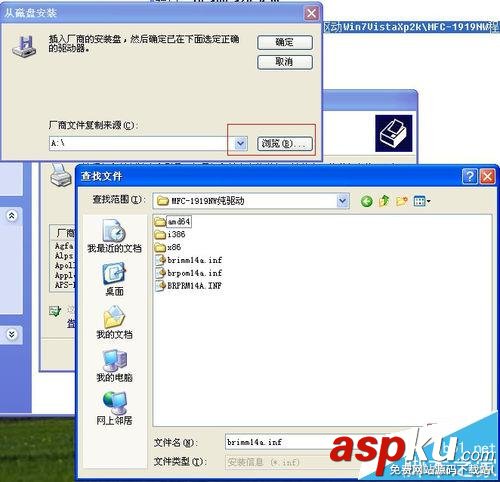Click the 取消 button in 从磁盘安装 dialog
The image size is (500, 482).
285,62
